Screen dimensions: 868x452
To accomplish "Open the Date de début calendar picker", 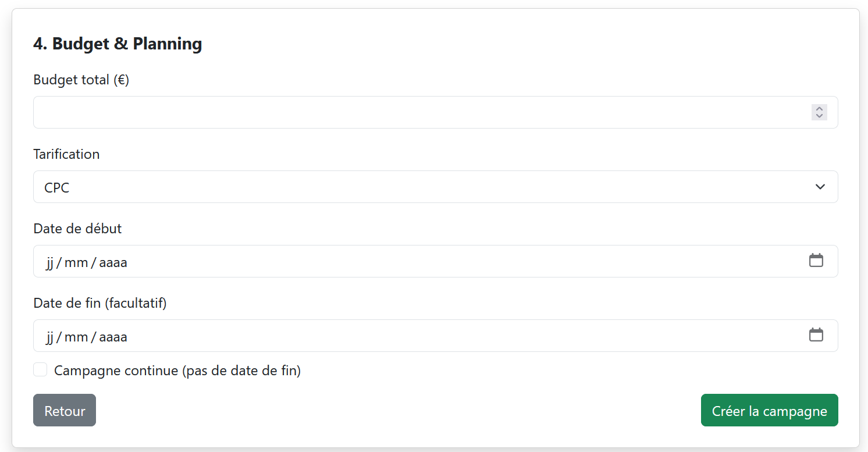I will (816, 261).
